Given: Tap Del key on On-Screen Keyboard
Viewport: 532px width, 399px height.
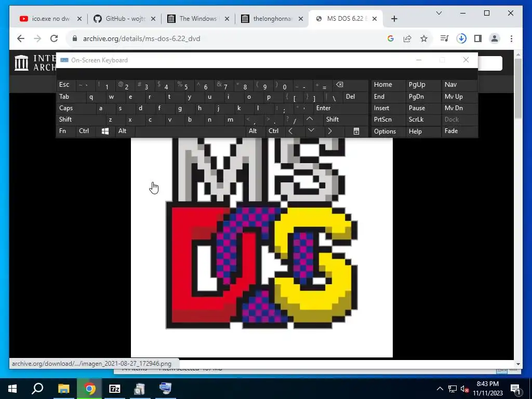Looking at the screenshot, I should [x=355, y=97].
